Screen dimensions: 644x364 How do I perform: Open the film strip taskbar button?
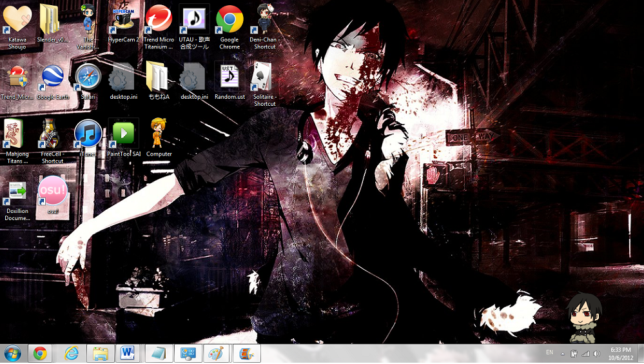[x=246, y=354]
